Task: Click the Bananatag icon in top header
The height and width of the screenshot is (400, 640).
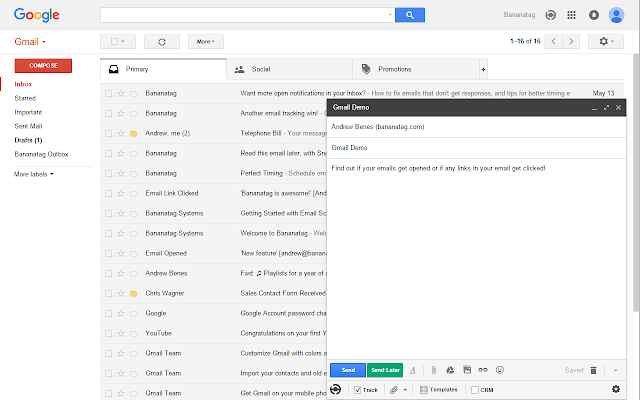Action: [551, 15]
